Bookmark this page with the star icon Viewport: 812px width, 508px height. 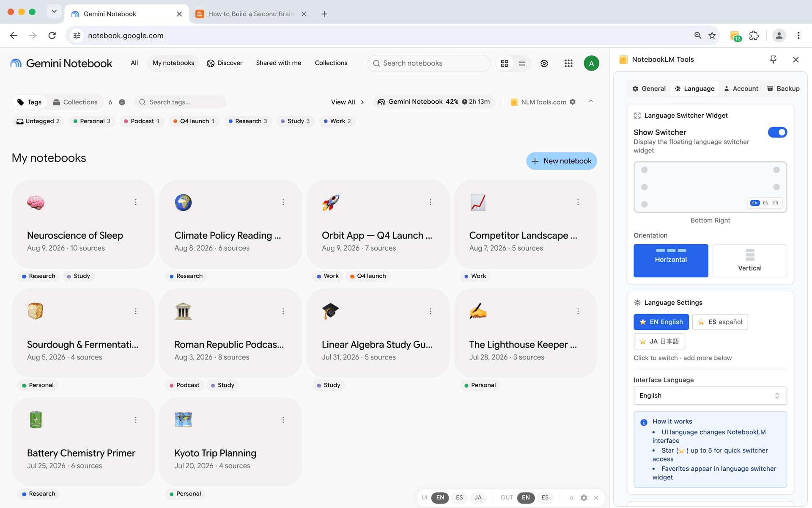click(x=712, y=36)
